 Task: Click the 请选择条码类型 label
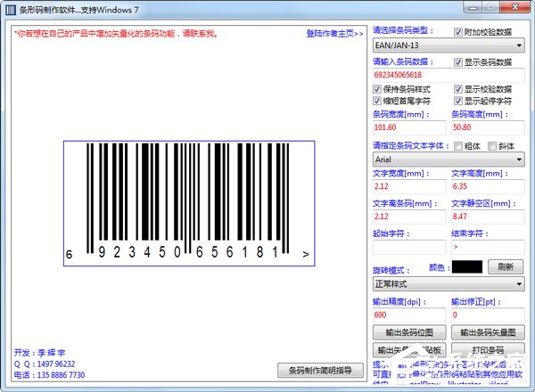[403, 30]
